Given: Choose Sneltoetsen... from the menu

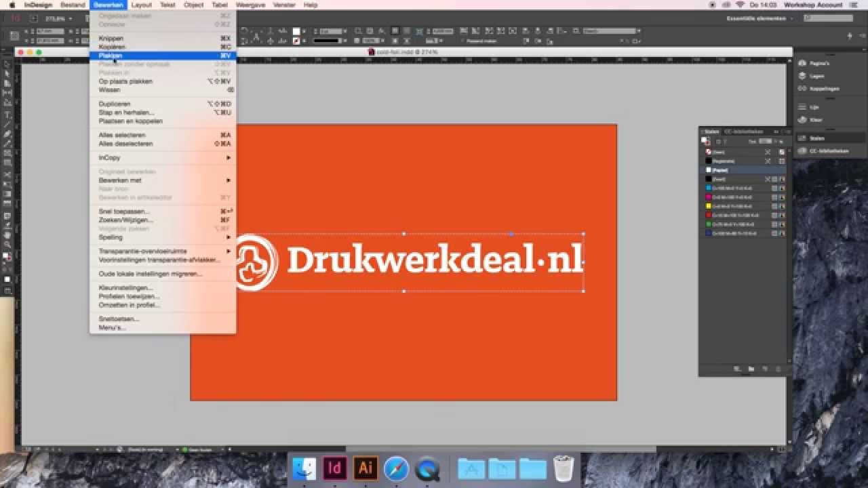Looking at the screenshot, I should pos(163,319).
